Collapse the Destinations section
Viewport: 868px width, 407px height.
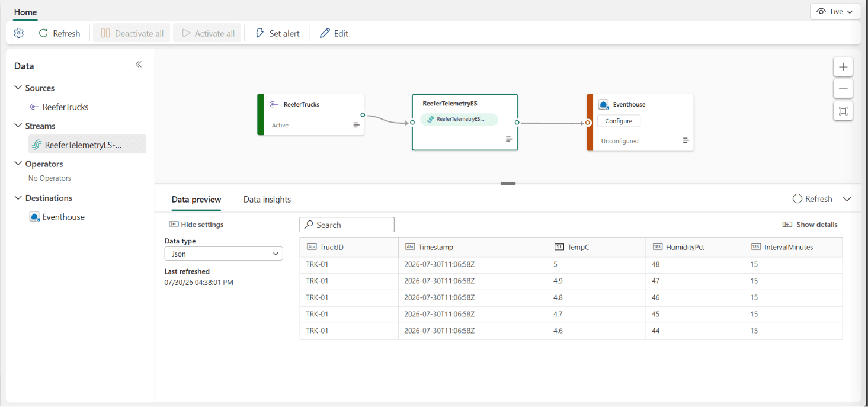tap(18, 198)
